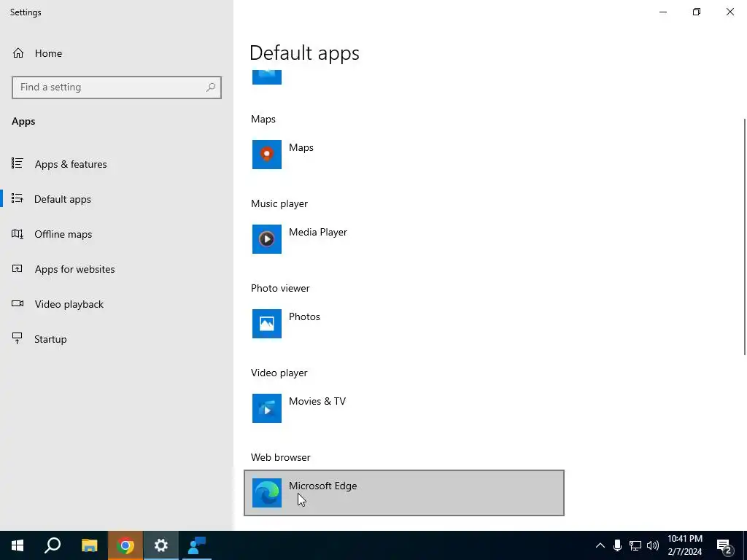Open the Home settings page

pos(48,53)
